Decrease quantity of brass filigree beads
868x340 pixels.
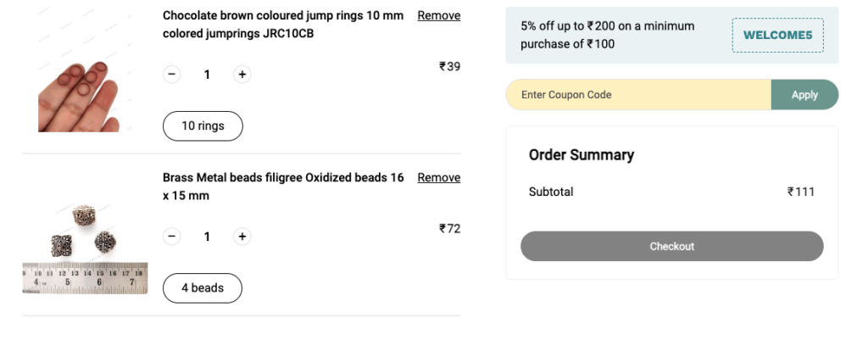(x=172, y=237)
